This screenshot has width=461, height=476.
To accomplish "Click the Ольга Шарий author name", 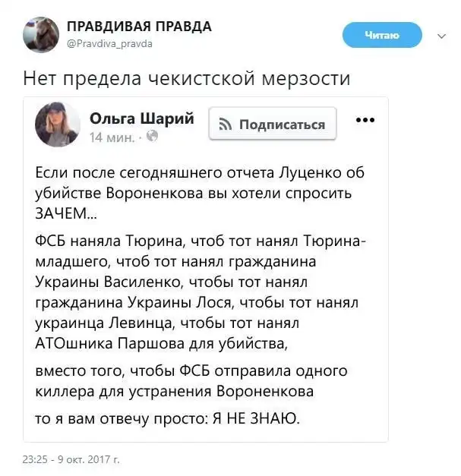I will (x=142, y=118).
